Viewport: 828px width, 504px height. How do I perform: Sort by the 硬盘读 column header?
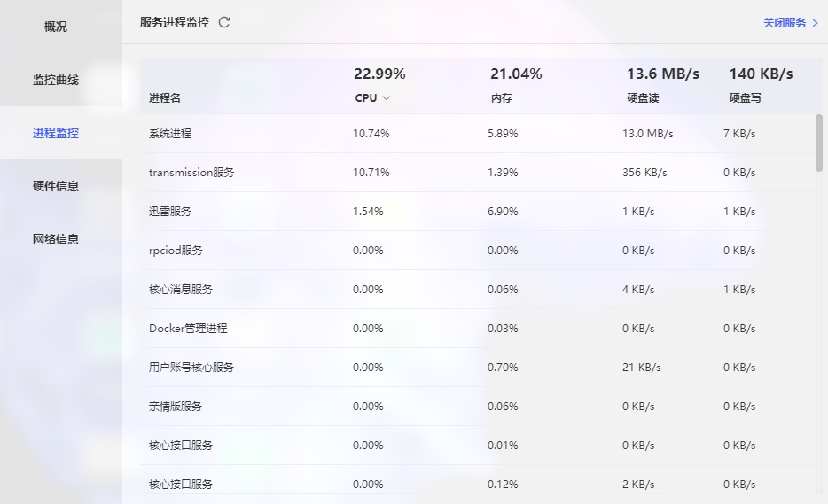[643, 98]
